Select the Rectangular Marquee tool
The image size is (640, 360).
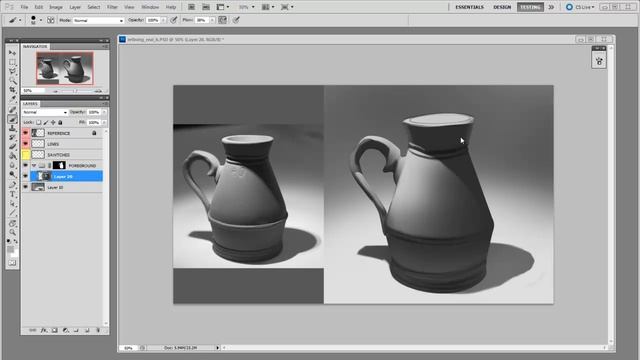click(x=12, y=62)
